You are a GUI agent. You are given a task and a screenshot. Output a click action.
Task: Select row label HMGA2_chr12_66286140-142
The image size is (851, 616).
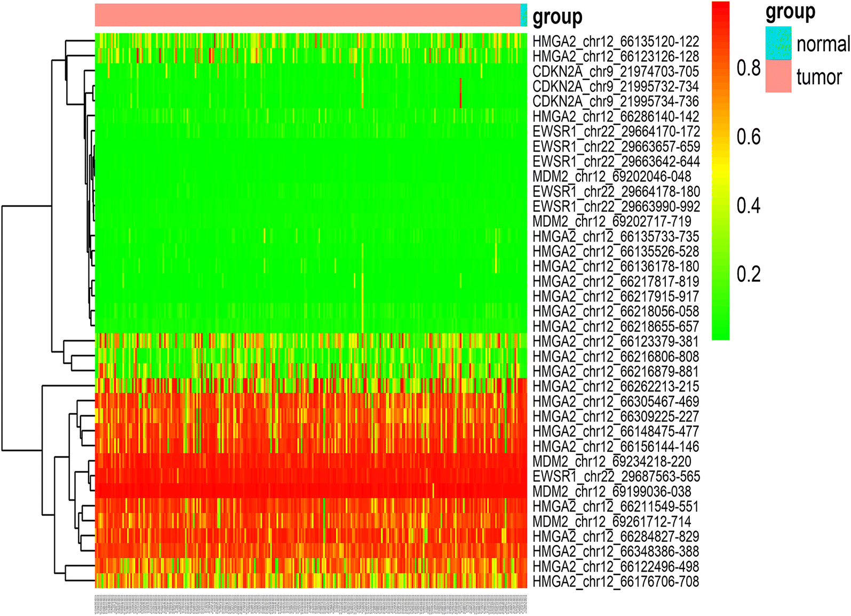pyautogui.click(x=616, y=116)
